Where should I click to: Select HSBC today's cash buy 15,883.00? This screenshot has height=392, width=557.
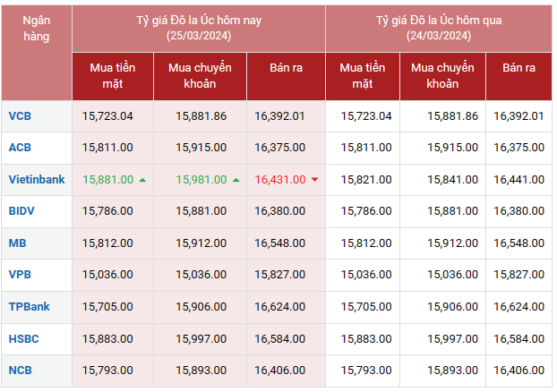[x=107, y=338]
